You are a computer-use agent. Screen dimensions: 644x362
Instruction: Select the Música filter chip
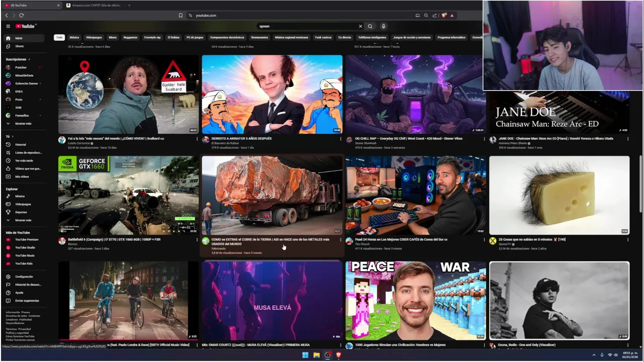(x=74, y=37)
